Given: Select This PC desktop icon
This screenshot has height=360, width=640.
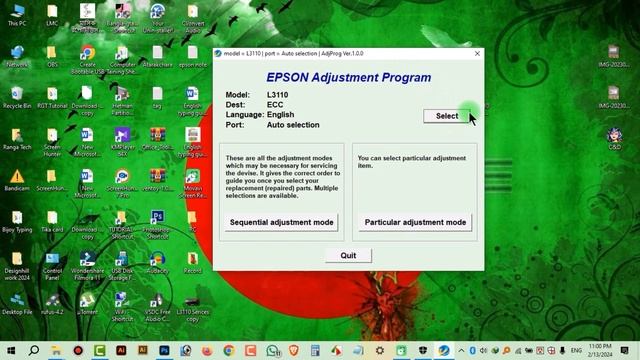Looking at the screenshot, I should (17, 15).
